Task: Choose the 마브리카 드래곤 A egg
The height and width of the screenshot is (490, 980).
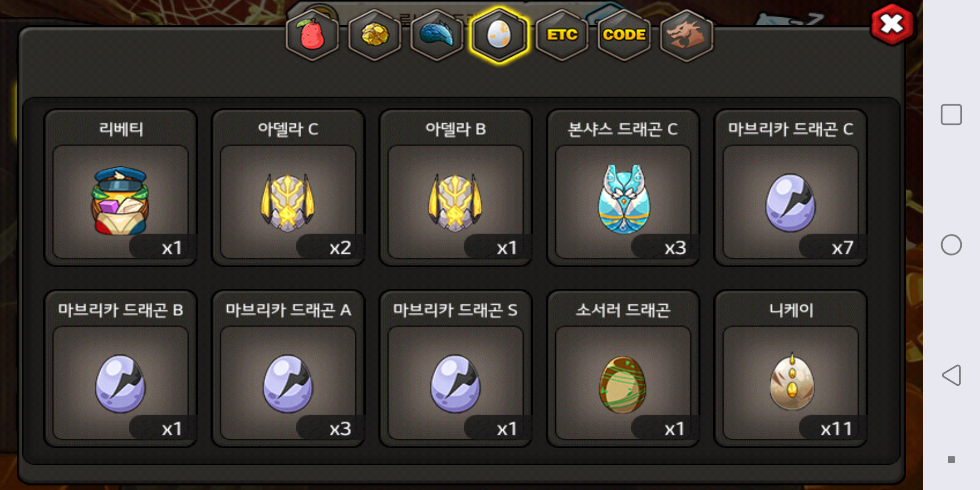Action: (x=288, y=369)
